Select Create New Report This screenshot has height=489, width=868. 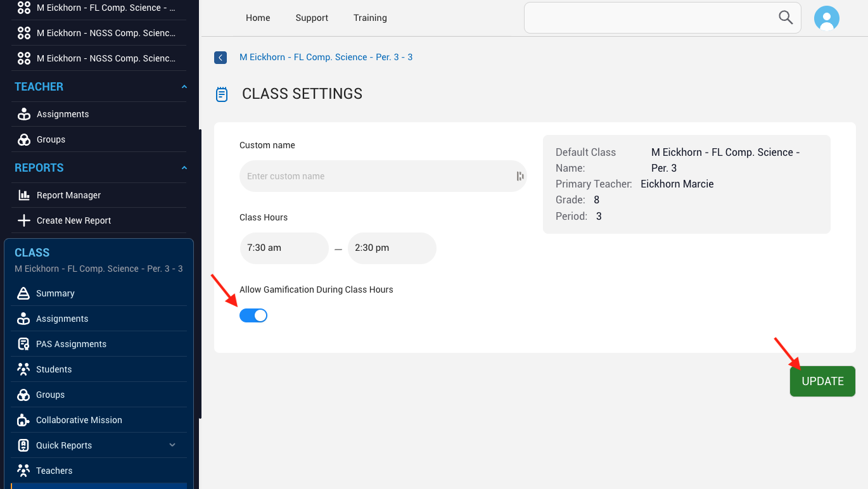(x=73, y=220)
